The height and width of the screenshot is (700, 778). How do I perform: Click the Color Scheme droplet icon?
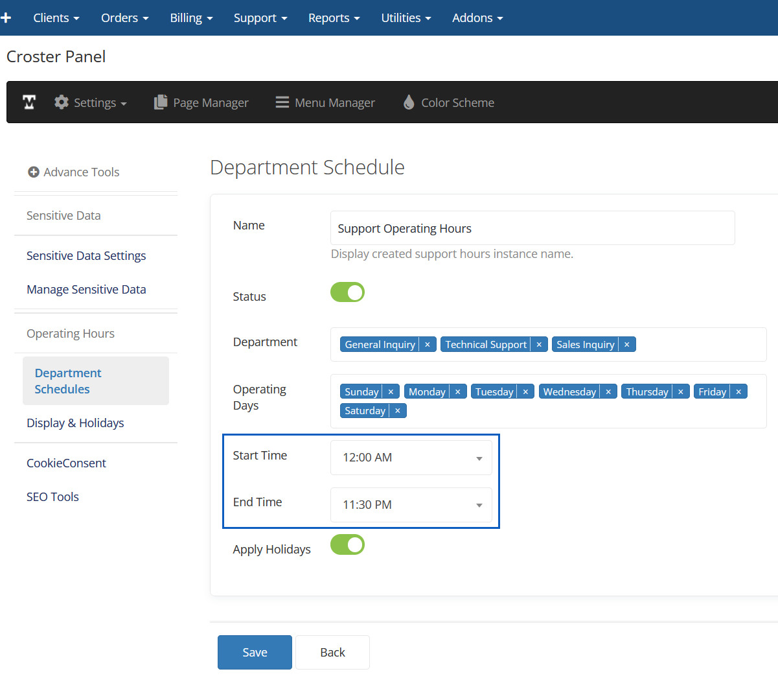(x=409, y=102)
